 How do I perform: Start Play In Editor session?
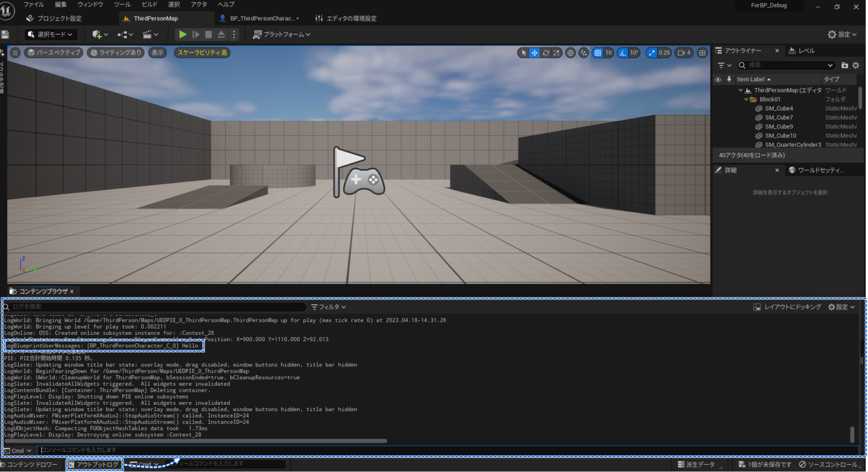tap(182, 34)
